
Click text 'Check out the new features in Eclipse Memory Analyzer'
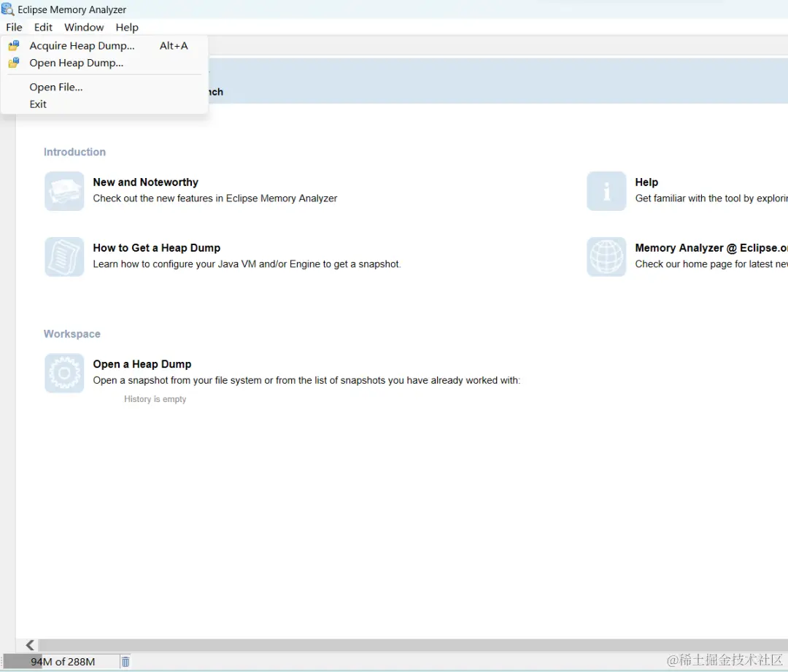pyautogui.click(x=215, y=198)
